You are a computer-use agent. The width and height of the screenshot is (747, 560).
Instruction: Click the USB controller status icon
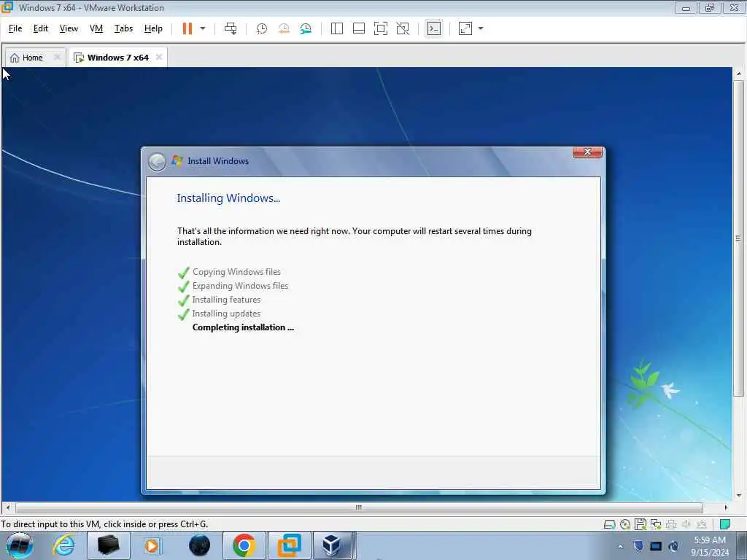[x=702, y=524]
